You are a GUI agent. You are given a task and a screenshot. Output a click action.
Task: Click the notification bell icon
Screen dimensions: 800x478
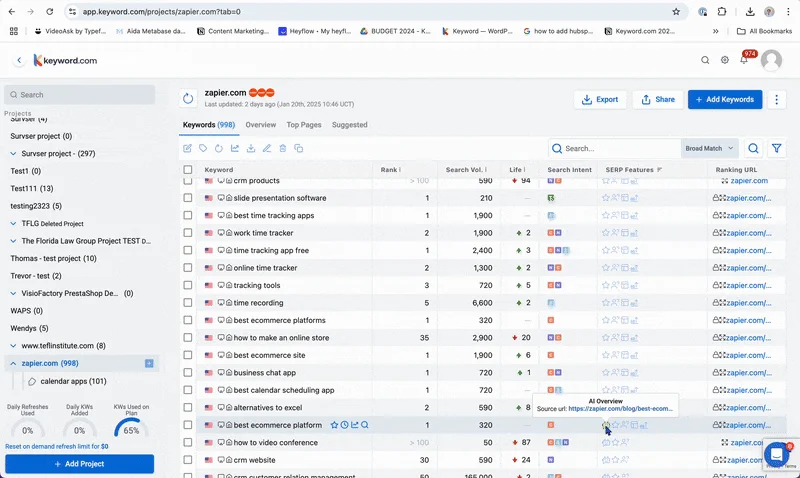coord(744,60)
